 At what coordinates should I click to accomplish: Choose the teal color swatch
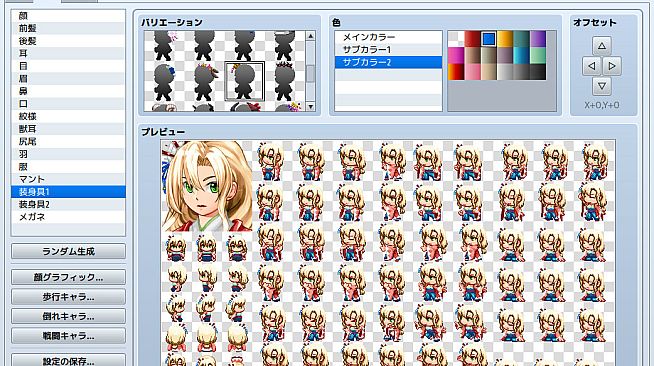pyautogui.click(x=521, y=39)
